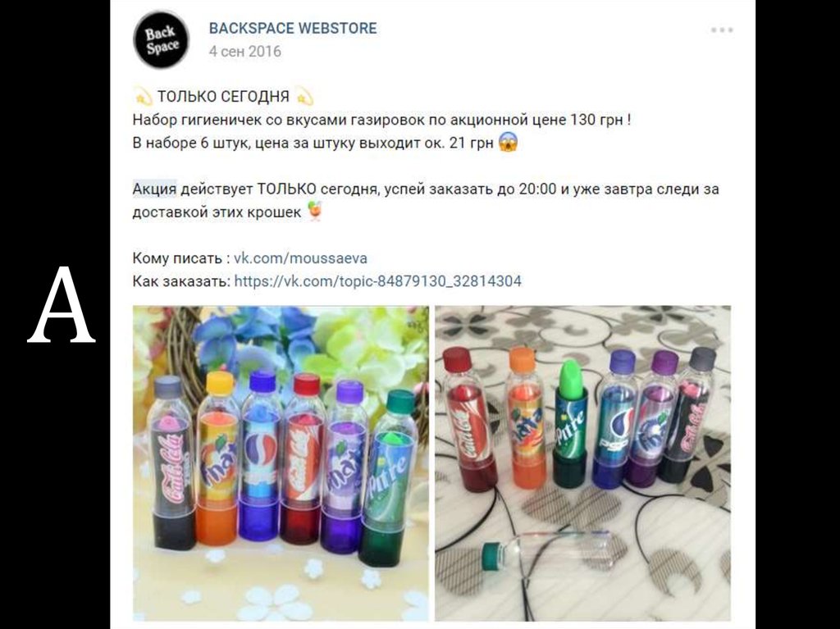This screenshot has width=840, height=629.
Task: Open the Back Space profile avatar
Action: 162,39
